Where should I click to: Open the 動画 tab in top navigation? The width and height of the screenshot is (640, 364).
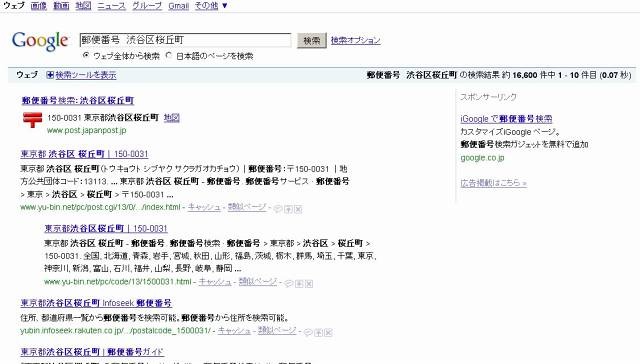pyautogui.click(x=61, y=6)
